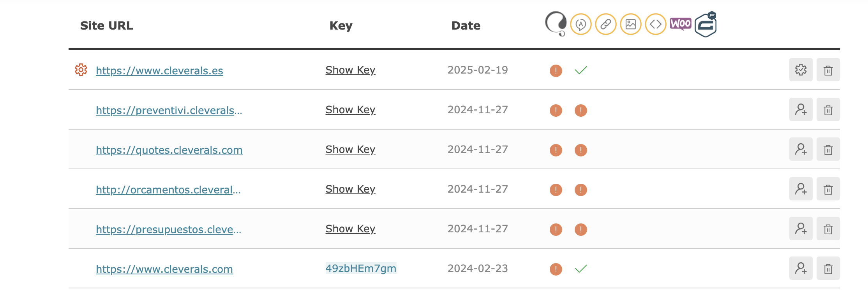Screen dimensions: 868x295
Task: Click the link icon in the header
Action: 605,24
